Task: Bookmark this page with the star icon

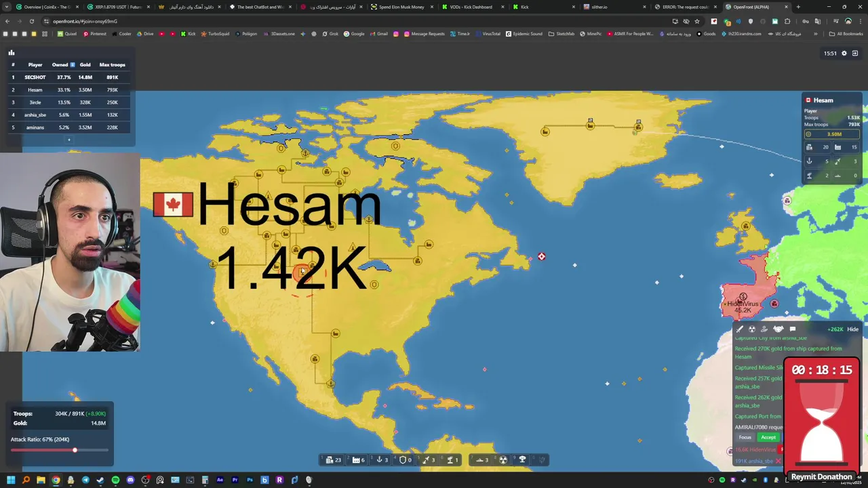Action: 697,21
